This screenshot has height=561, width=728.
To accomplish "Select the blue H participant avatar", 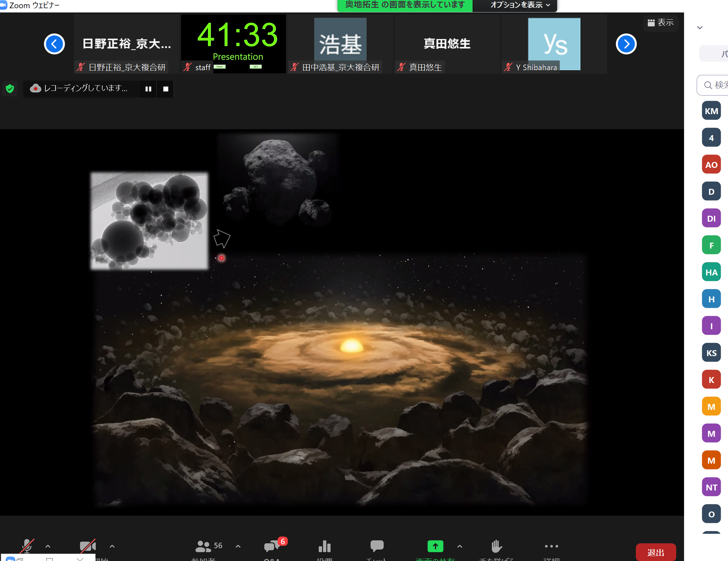I will [711, 299].
